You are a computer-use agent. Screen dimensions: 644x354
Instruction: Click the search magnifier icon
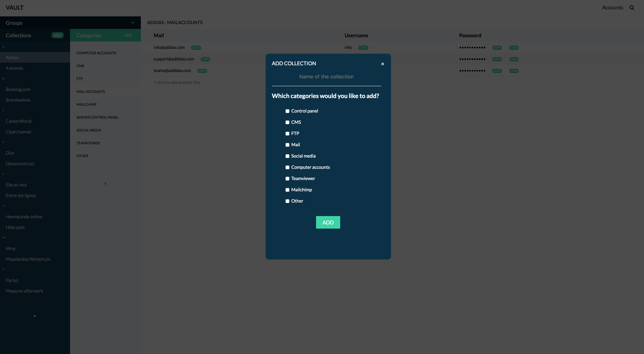[x=632, y=8]
